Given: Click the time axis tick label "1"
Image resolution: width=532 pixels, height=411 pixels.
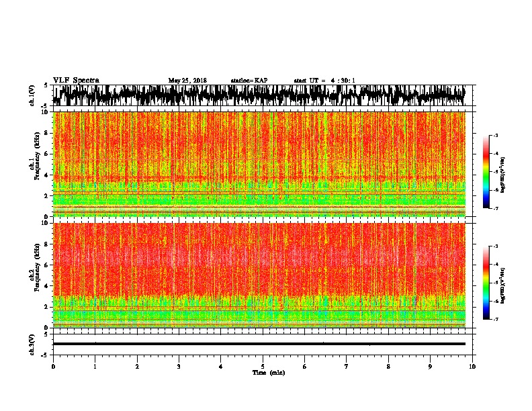Looking at the screenshot, I should pos(95,367).
